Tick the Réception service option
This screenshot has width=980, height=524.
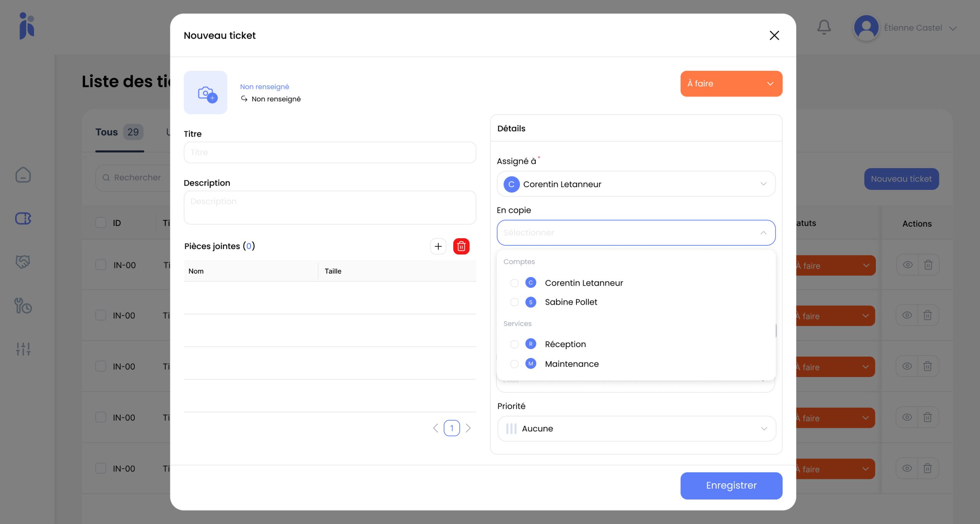coord(514,344)
